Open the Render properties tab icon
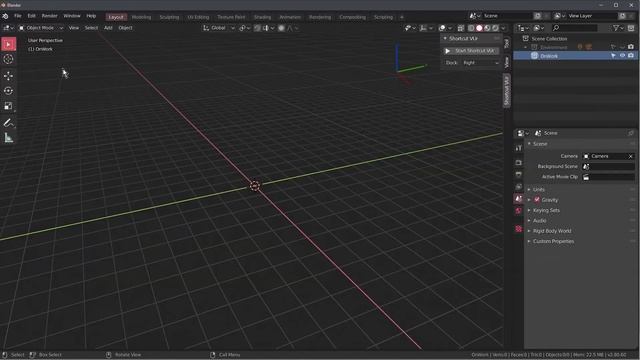Image resolution: width=640 pixels, height=360 pixels. pos(518,162)
